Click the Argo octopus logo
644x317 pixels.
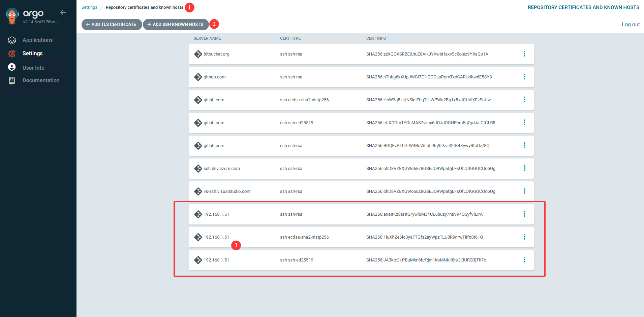(x=12, y=16)
